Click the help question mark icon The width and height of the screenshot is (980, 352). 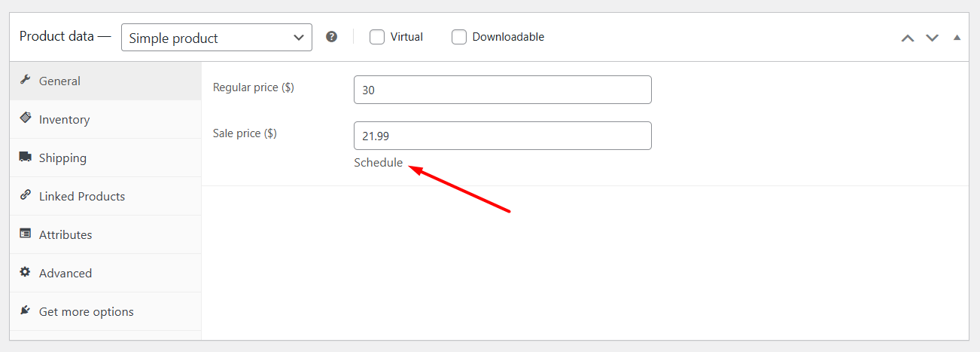(331, 36)
